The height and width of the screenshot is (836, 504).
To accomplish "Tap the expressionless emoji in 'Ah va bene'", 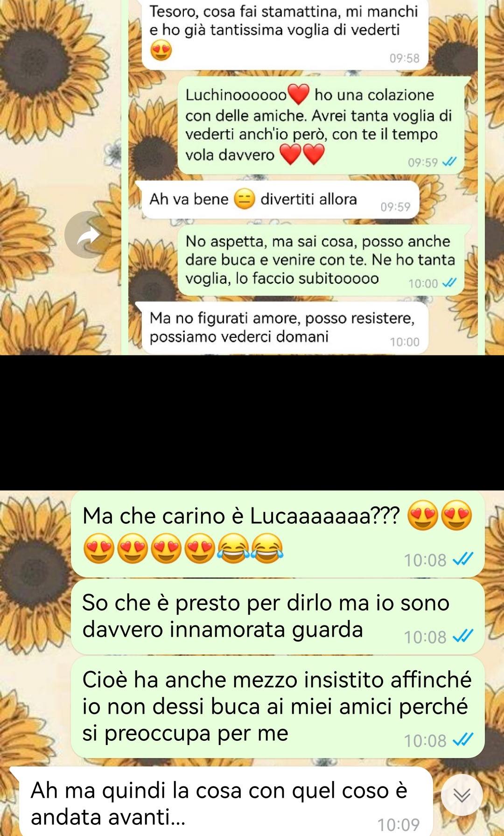I will click(x=244, y=199).
